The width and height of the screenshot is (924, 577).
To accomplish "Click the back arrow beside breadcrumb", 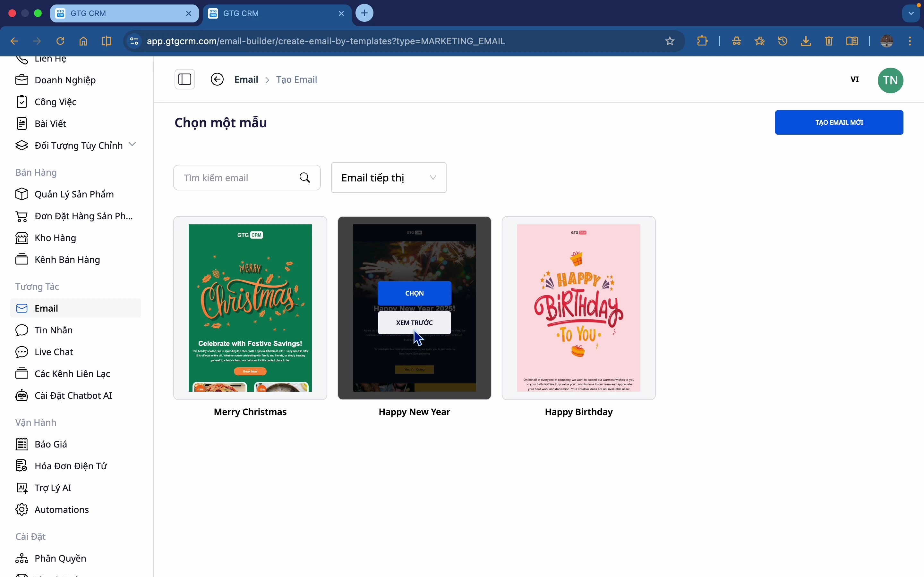I will coord(217,79).
